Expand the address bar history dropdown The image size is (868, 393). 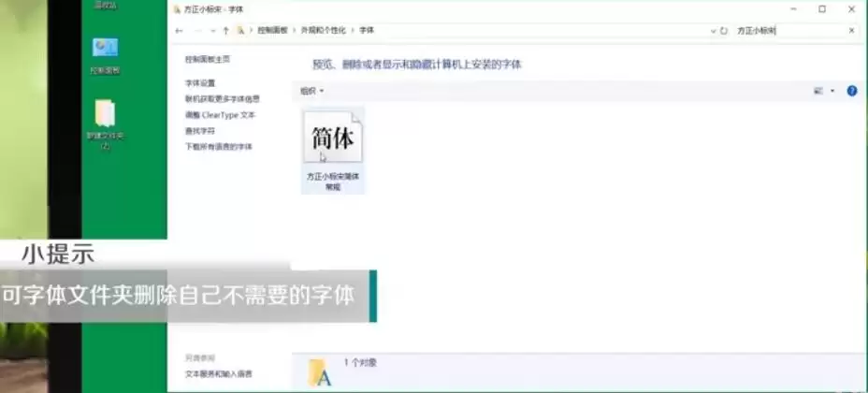point(713,32)
